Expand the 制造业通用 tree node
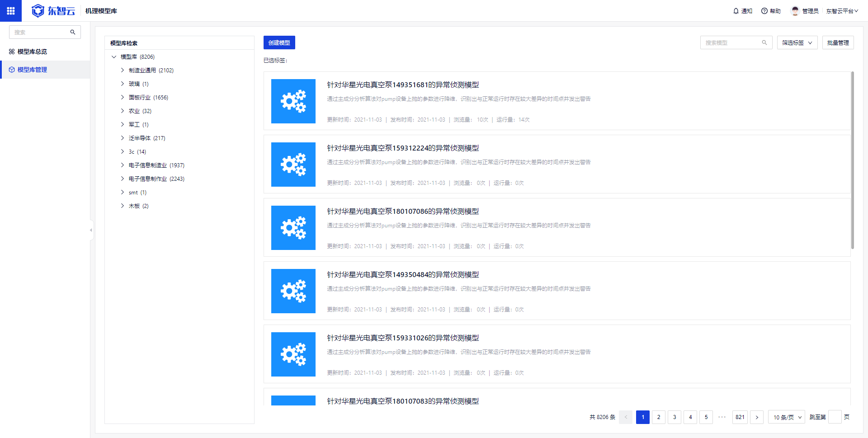 pyautogui.click(x=123, y=70)
